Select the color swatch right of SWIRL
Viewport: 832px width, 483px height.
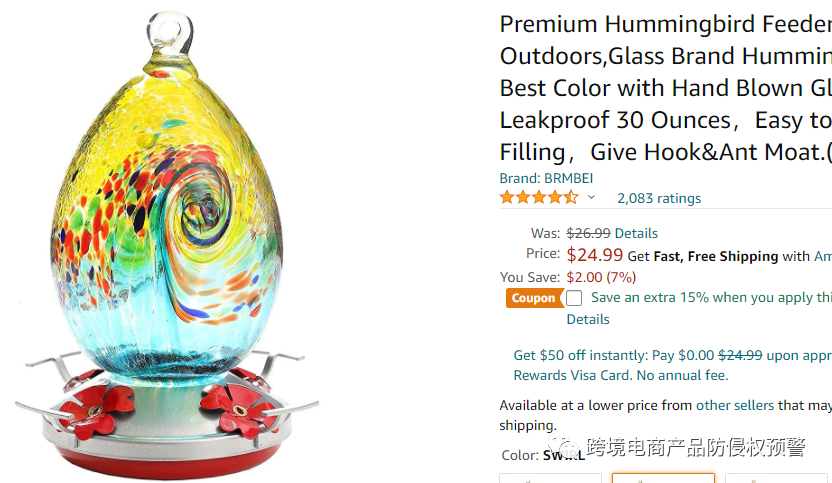(x=776, y=478)
